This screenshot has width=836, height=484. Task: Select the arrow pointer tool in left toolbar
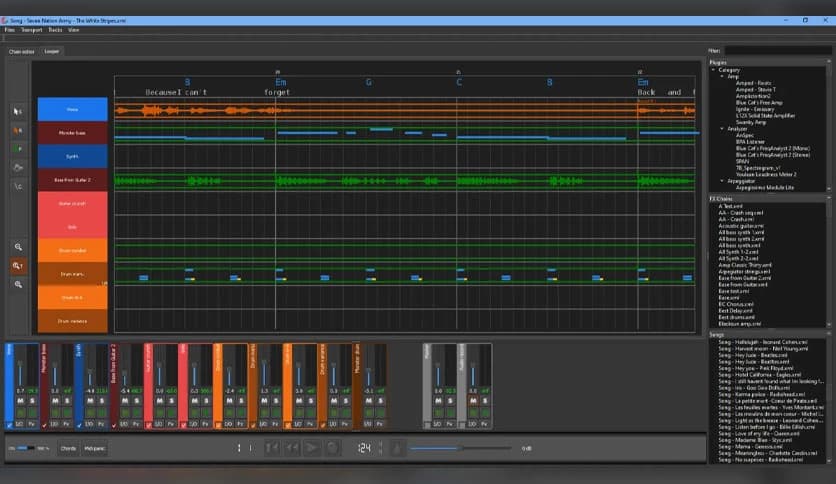pos(18,111)
